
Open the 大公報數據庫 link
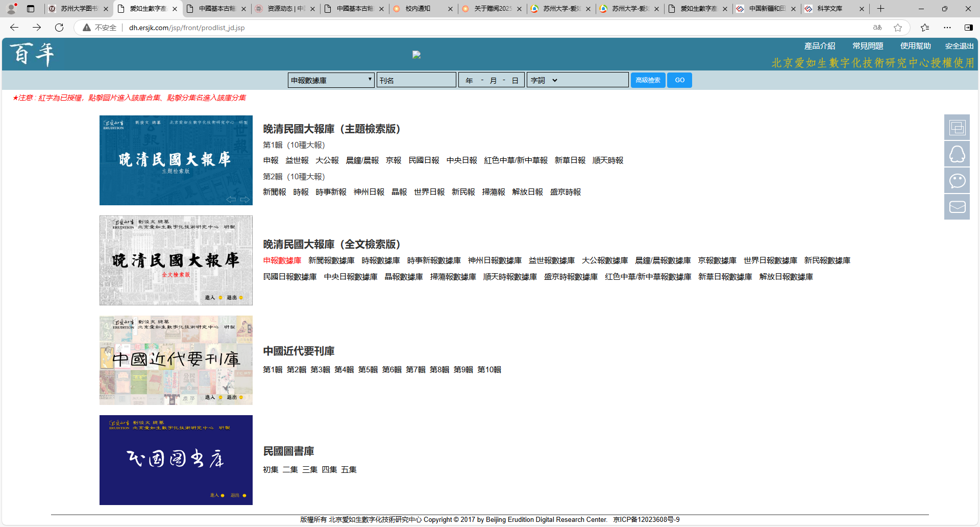(605, 260)
